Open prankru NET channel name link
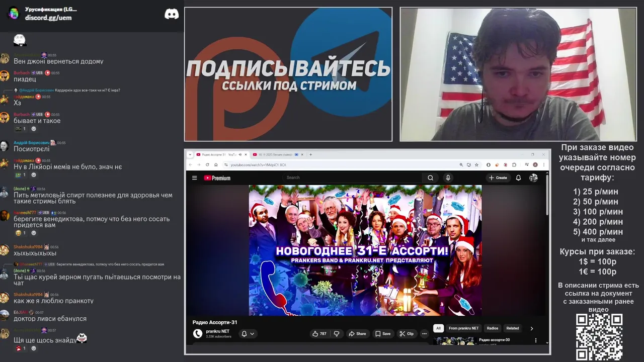The width and height of the screenshot is (644, 362). (x=218, y=331)
